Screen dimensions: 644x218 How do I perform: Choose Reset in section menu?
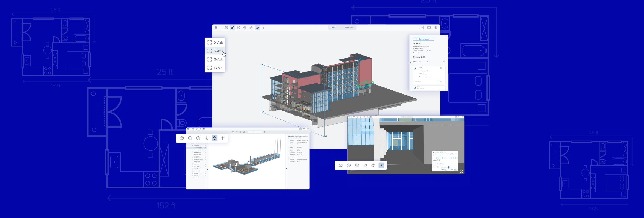point(215,68)
